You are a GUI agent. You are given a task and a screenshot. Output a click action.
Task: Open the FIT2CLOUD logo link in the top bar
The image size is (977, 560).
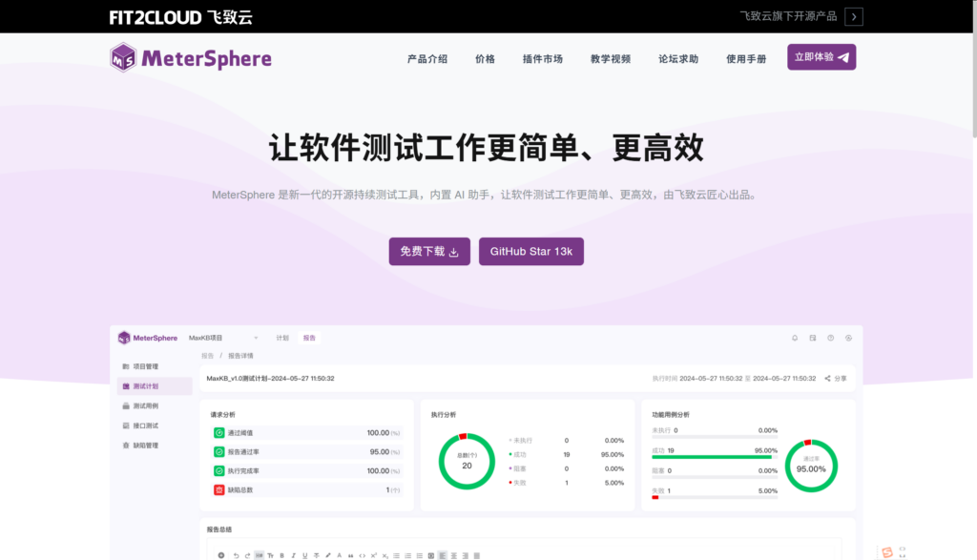click(x=180, y=17)
